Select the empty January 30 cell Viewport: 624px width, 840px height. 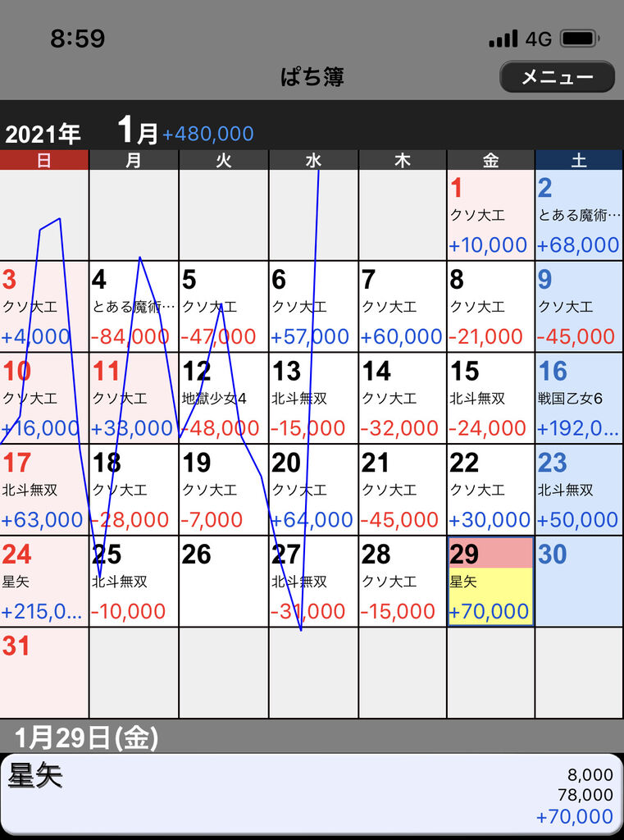[580, 582]
